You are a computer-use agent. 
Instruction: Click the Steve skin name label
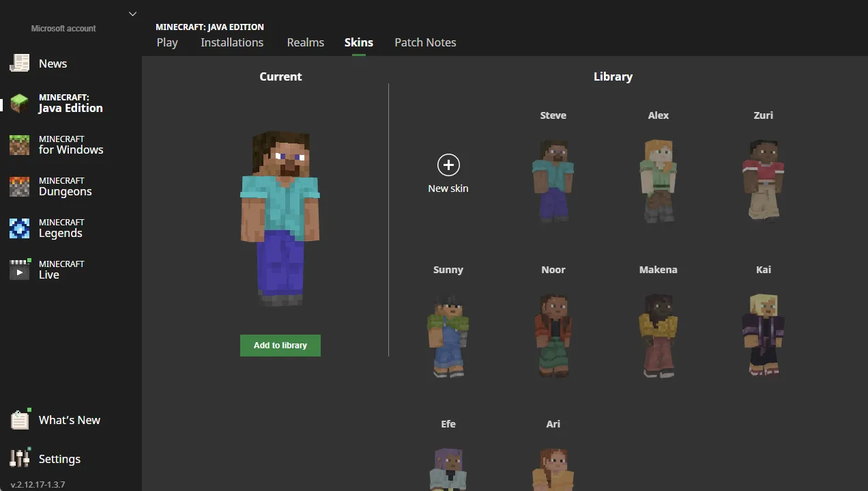553,115
